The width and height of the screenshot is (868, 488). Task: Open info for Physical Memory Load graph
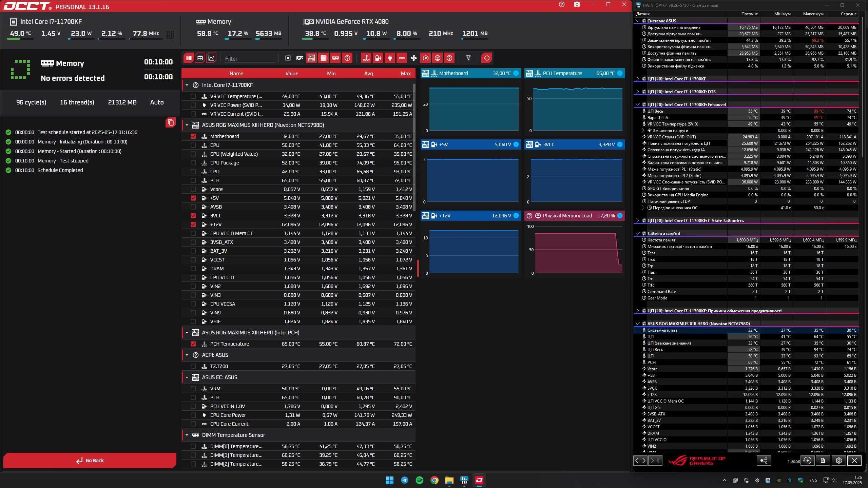620,216
